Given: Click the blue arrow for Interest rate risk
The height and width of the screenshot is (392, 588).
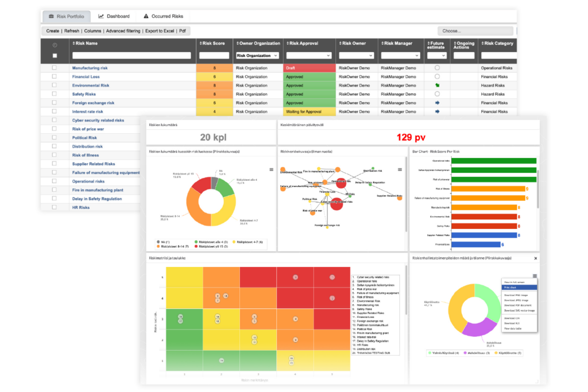Looking at the screenshot, I should [x=437, y=111].
